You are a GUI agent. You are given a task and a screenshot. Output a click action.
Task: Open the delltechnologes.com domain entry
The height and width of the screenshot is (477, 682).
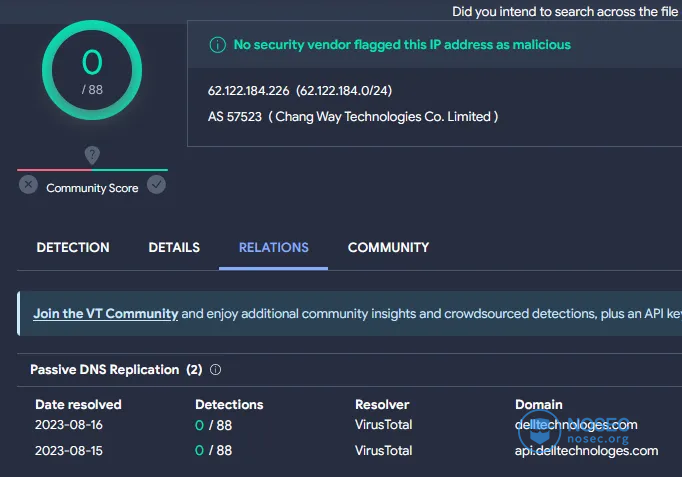click(x=576, y=425)
